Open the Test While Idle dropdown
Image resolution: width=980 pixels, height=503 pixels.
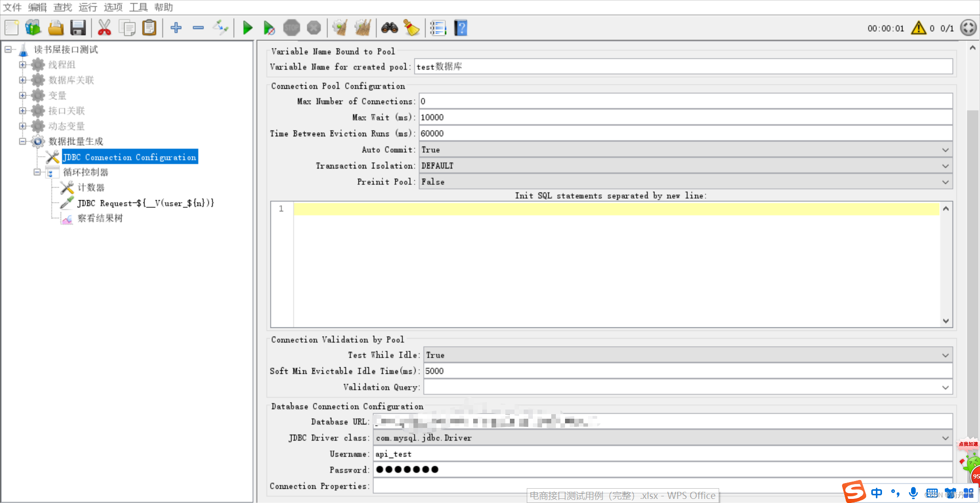click(x=688, y=355)
